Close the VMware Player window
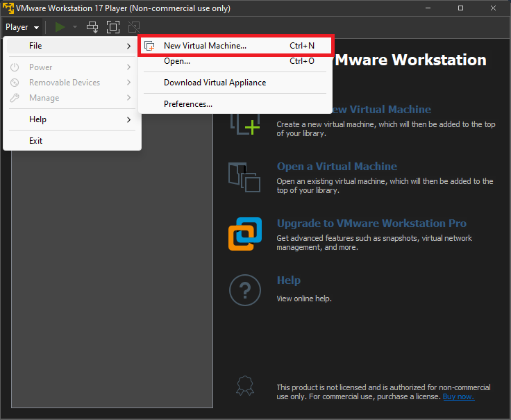511x420 pixels. click(493, 8)
